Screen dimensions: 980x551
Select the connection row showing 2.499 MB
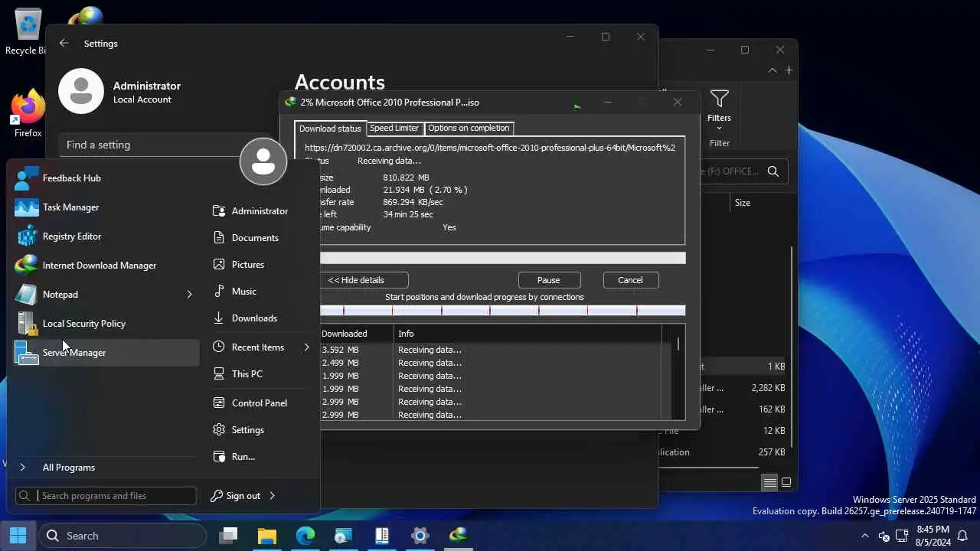point(496,363)
